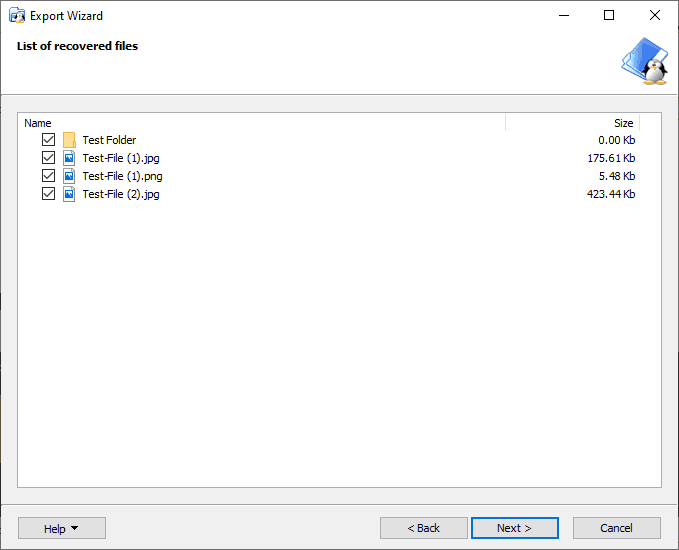Cancel the Export Wizard
This screenshot has height=550, width=679.
(616, 528)
